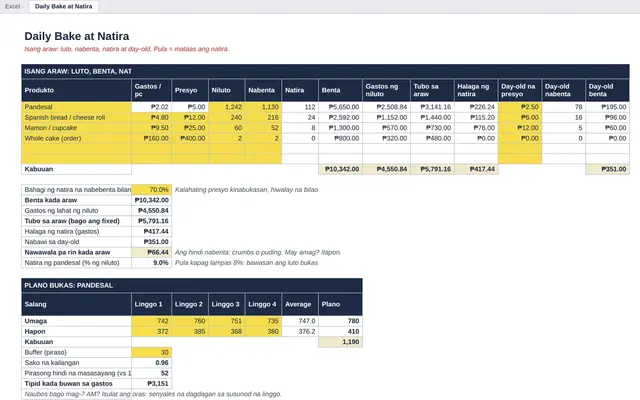The image size is (640, 400).
Task: Click the Plano column header
Action: [340, 304]
